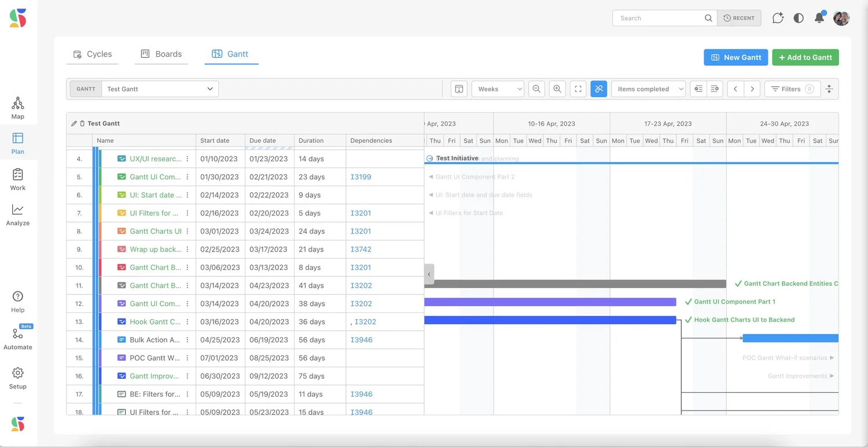
Task: Rename Test Gantt via the pencil icon
Action: [73, 123]
